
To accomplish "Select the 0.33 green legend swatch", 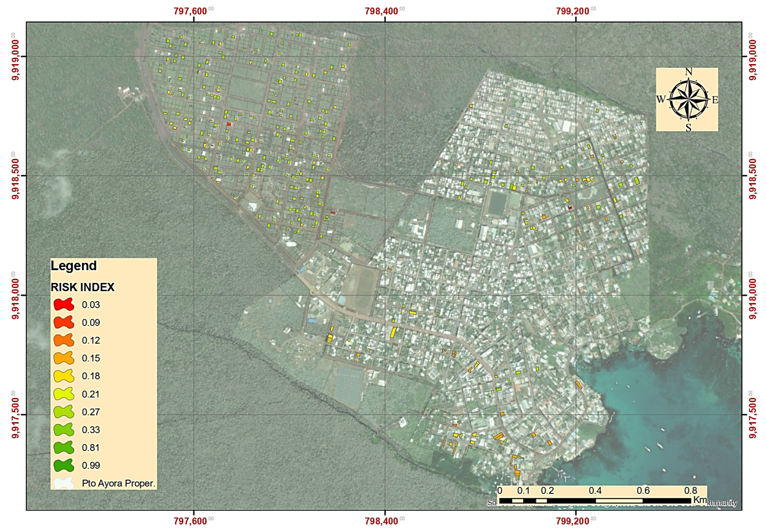I will pos(64,430).
